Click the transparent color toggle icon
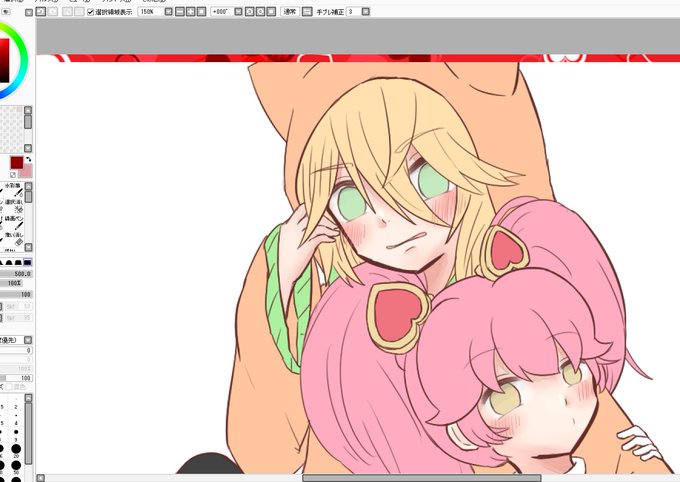The image size is (680, 482). 13,174
